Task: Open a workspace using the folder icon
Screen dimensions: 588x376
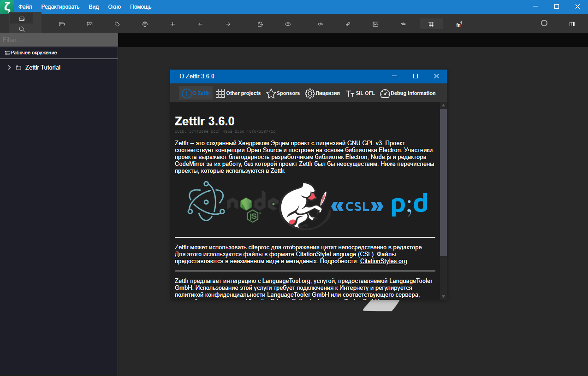Action: (62, 24)
